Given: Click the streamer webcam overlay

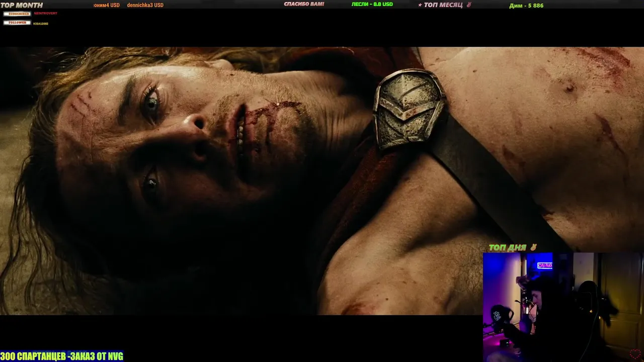Looking at the screenshot, I should click(x=563, y=307).
